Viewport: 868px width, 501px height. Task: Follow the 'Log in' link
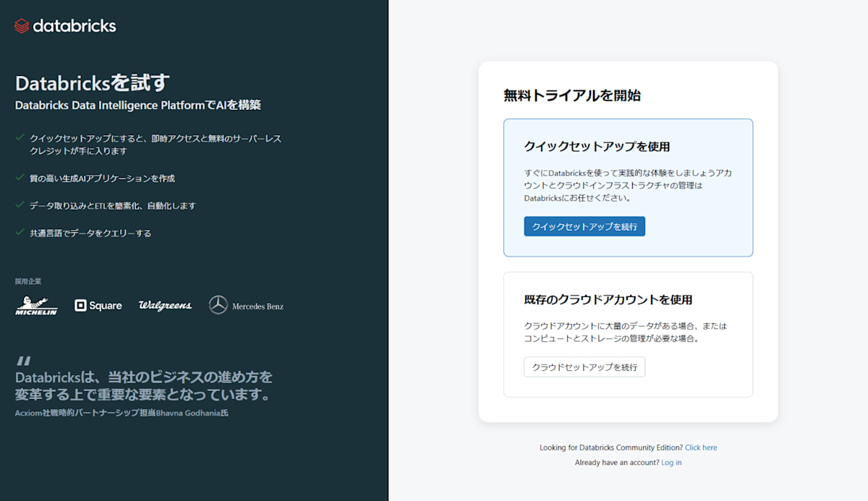(671, 463)
